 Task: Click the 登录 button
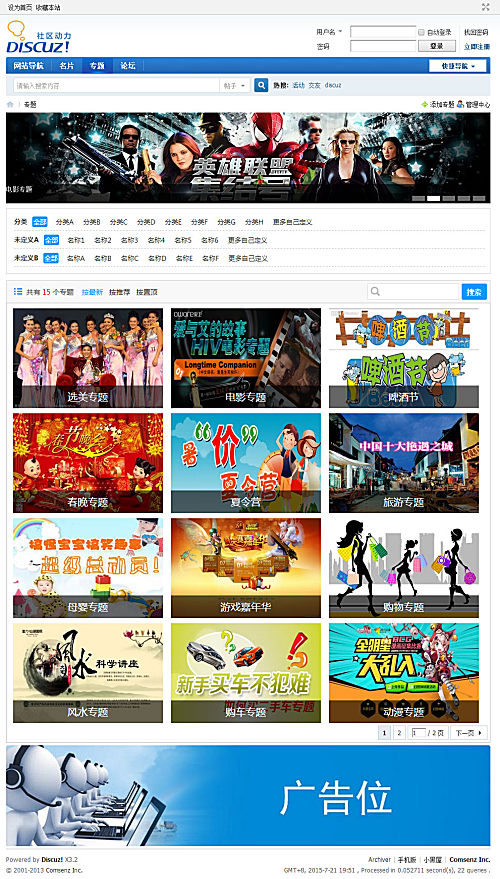click(x=437, y=46)
